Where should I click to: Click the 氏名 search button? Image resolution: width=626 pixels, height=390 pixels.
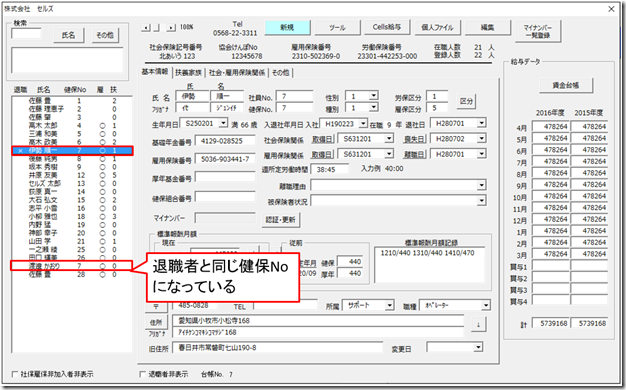(69, 35)
